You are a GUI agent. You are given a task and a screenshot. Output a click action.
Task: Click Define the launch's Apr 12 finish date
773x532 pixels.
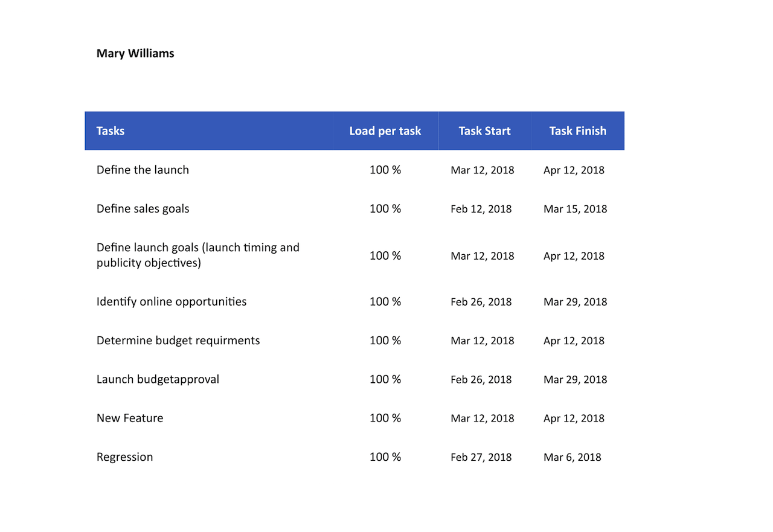(574, 170)
